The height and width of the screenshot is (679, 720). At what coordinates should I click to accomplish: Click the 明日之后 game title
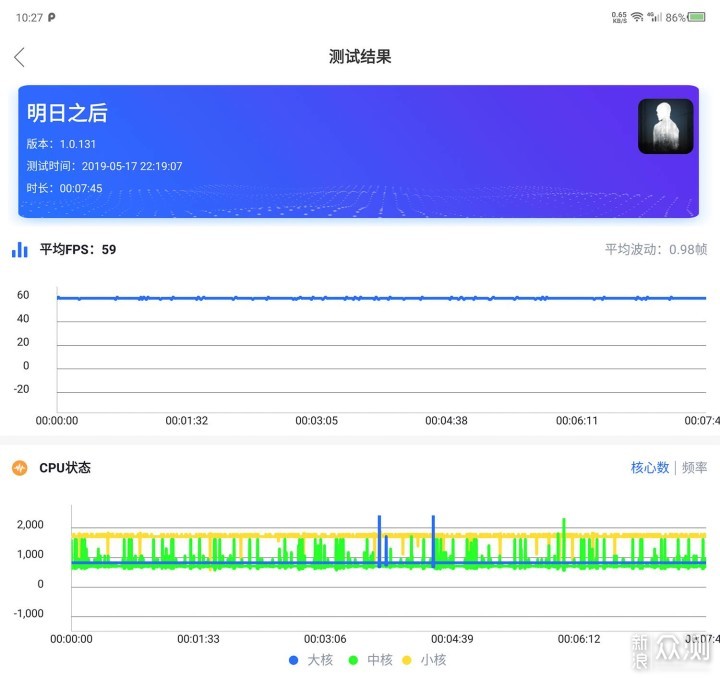tap(67, 113)
